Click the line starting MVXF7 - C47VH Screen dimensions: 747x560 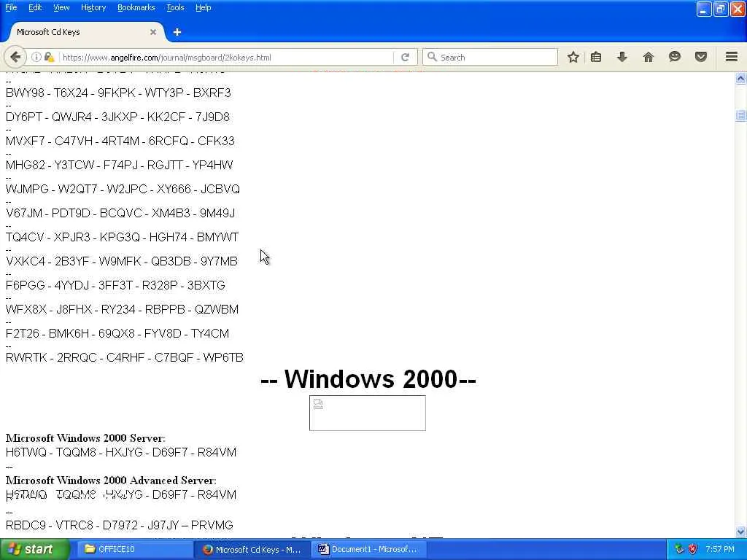120,141
